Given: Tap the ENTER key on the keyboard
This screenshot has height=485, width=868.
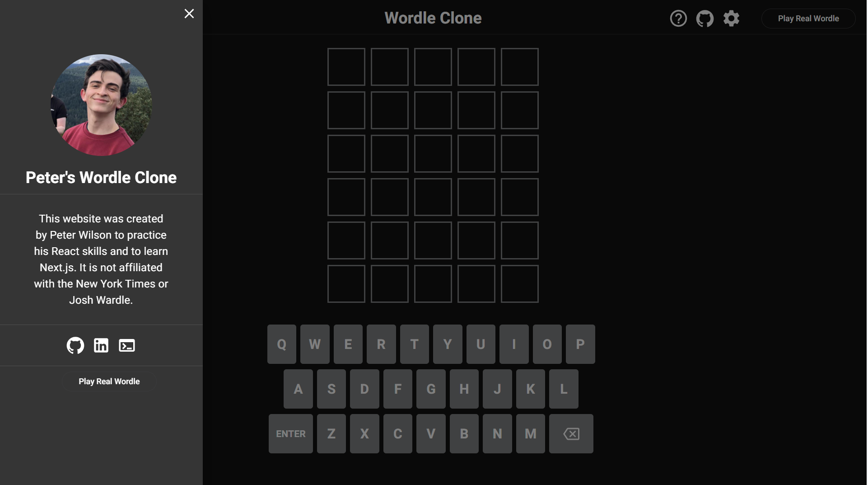Looking at the screenshot, I should pos(291,434).
